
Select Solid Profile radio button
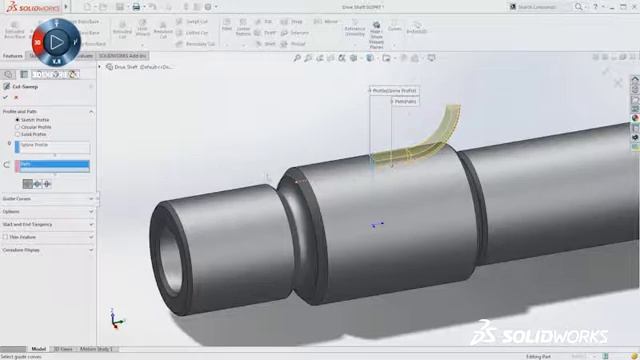(17, 134)
